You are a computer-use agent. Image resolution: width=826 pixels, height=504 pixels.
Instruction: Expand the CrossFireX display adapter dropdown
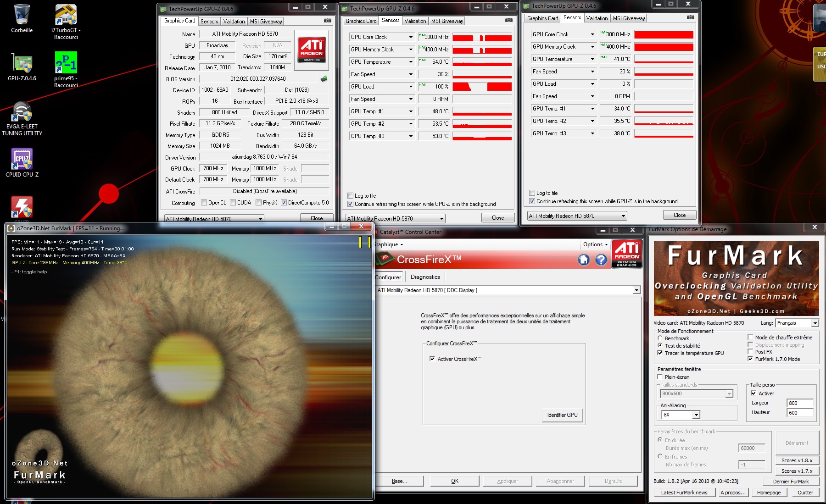[x=636, y=290]
